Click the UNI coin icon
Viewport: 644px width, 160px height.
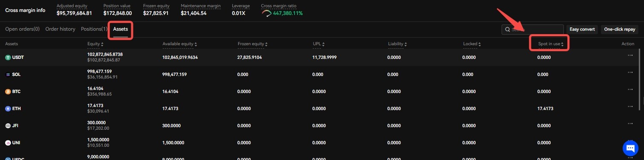click(x=8, y=143)
